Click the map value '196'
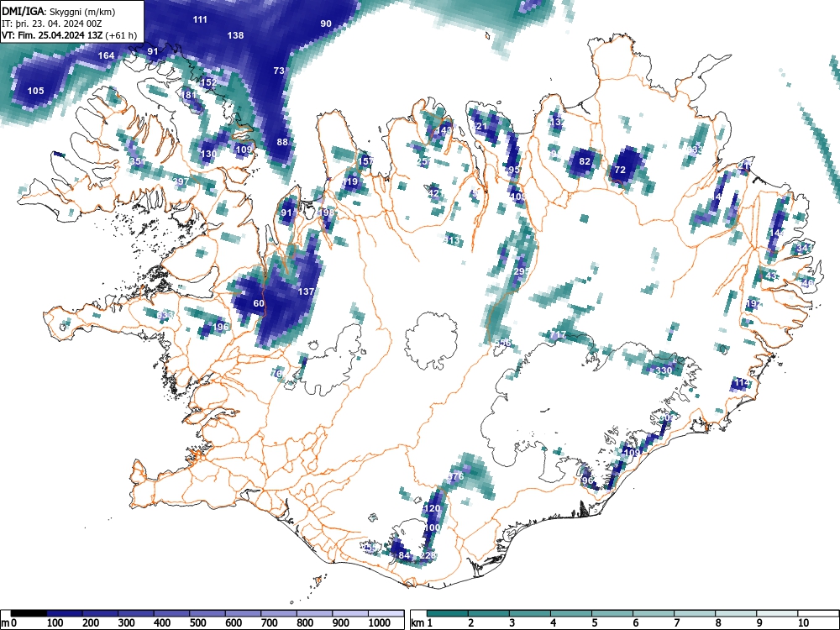The image size is (840, 630). 221,327
